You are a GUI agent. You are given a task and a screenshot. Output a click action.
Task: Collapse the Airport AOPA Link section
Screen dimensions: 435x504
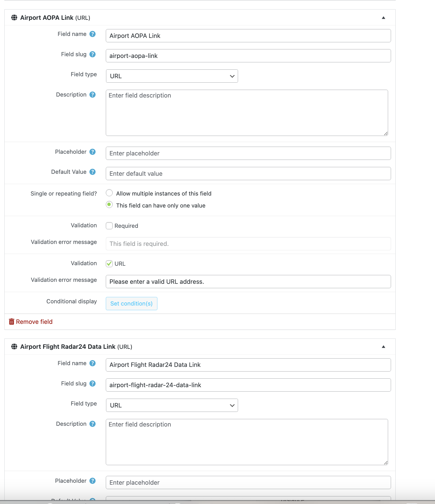click(383, 18)
